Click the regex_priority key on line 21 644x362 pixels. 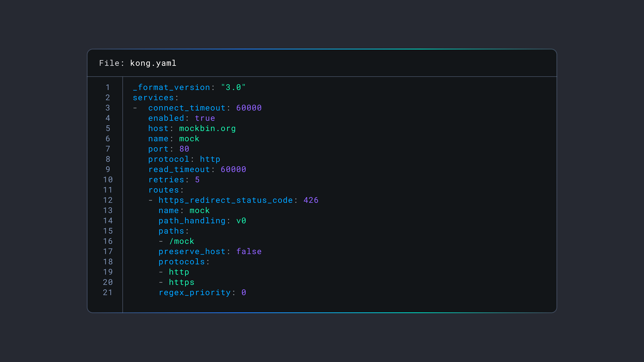tap(194, 293)
